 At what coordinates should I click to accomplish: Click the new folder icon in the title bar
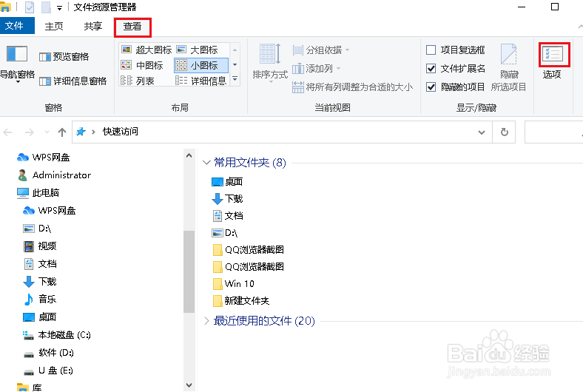46,7
